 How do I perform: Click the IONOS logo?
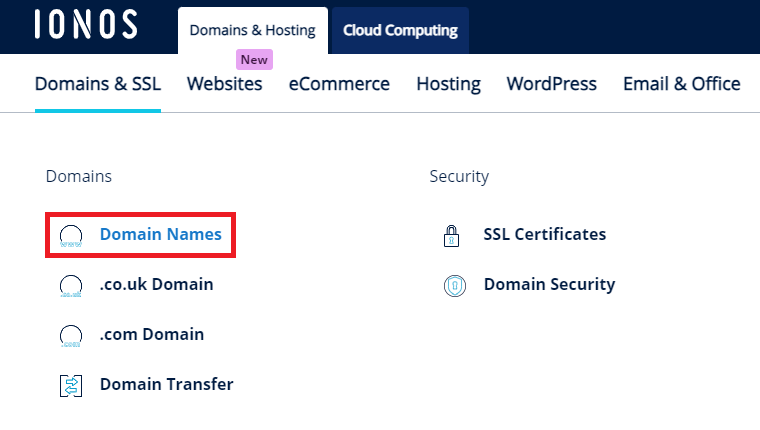pyautogui.click(x=86, y=25)
